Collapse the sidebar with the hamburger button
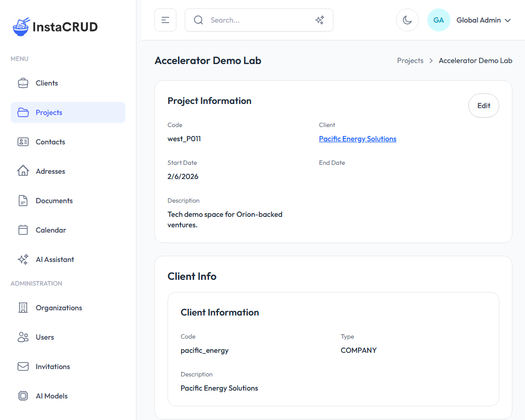 coord(165,20)
